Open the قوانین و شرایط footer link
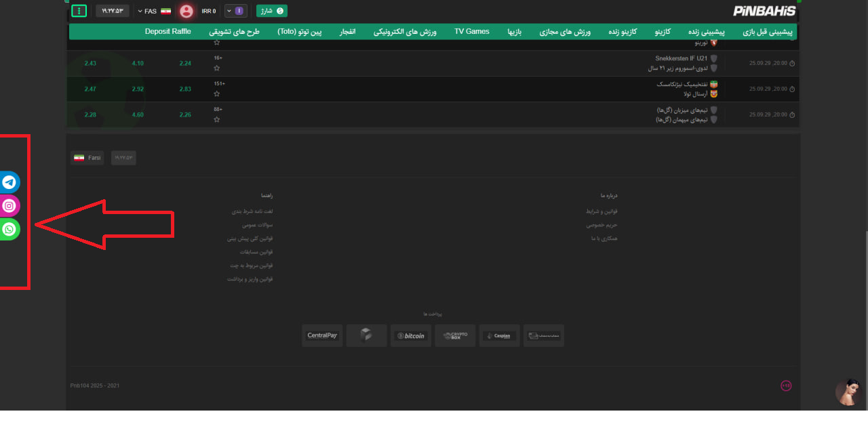Viewport: 868px width, 439px height. [601, 211]
